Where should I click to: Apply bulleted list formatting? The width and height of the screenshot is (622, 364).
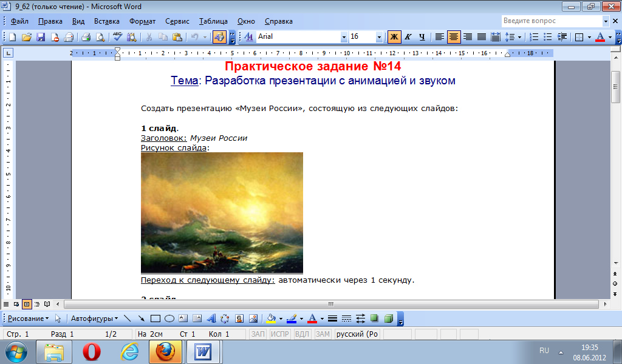tap(548, 37)
